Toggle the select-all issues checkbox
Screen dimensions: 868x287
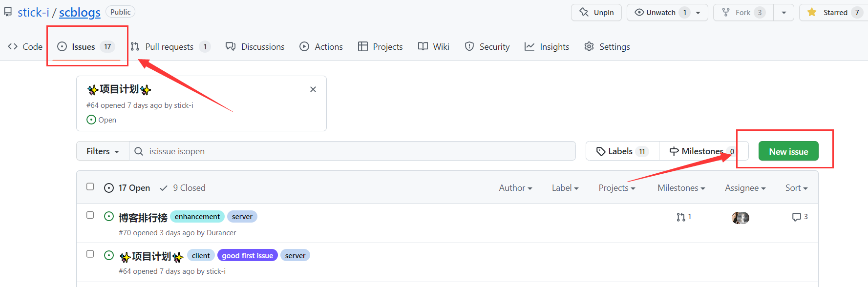click(90, 186)
